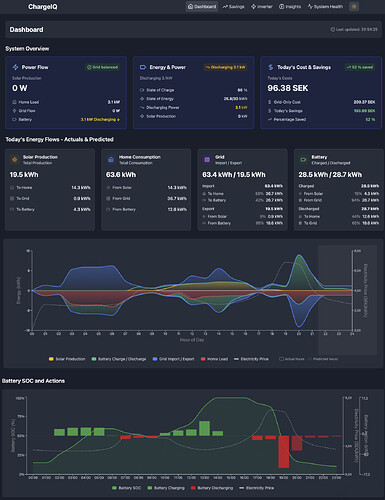Image resolution: width=385 pixels, height=500 pixels.
Task: Click the large red discharging bar at 19:00
Action: pyautogui.click(x=284, y=452)
